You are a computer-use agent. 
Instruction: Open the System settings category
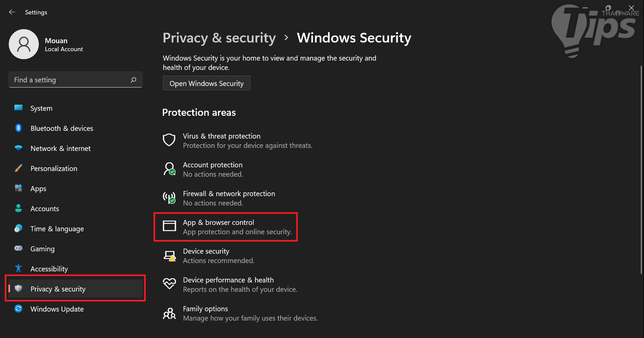(x=41, y=108)
